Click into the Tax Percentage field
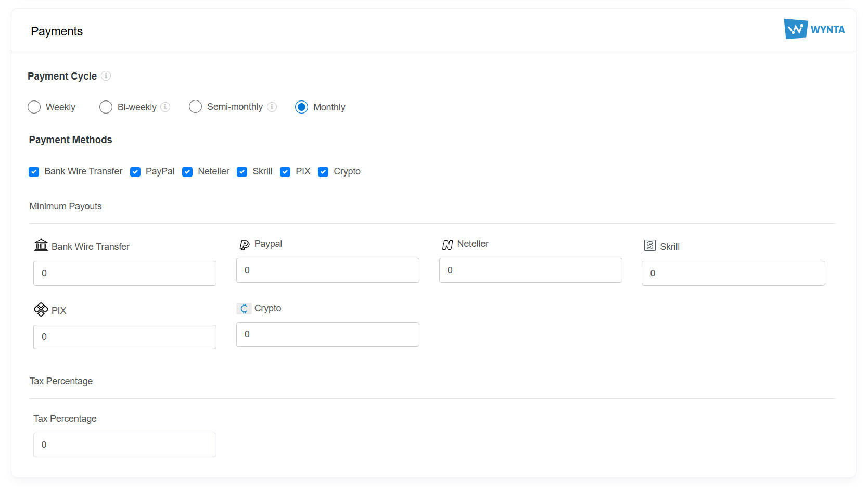The width and height of the screenshot is (868, 491). [125, 445]
